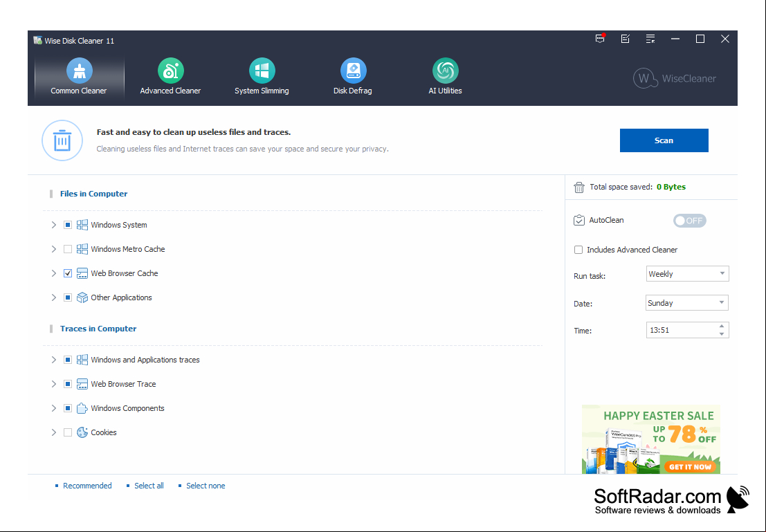Toggle the Other Applications checkbox
This screenshot has width=766, height=532.
tap(68, 297)
